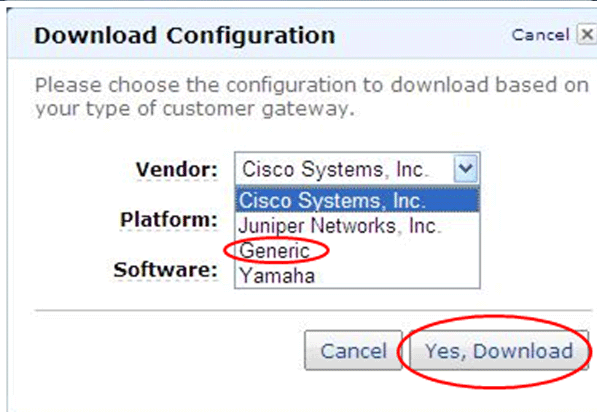The width and height of the screenshot is (597, 412).
Task: Click the Cancel link in the header
Action: [540, 35]
